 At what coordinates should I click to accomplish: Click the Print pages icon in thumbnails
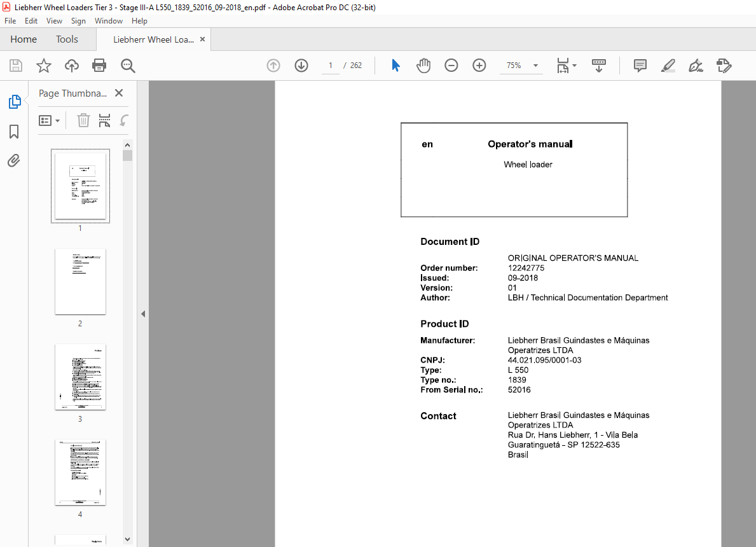pyautogui.click(x=104, y=120)
